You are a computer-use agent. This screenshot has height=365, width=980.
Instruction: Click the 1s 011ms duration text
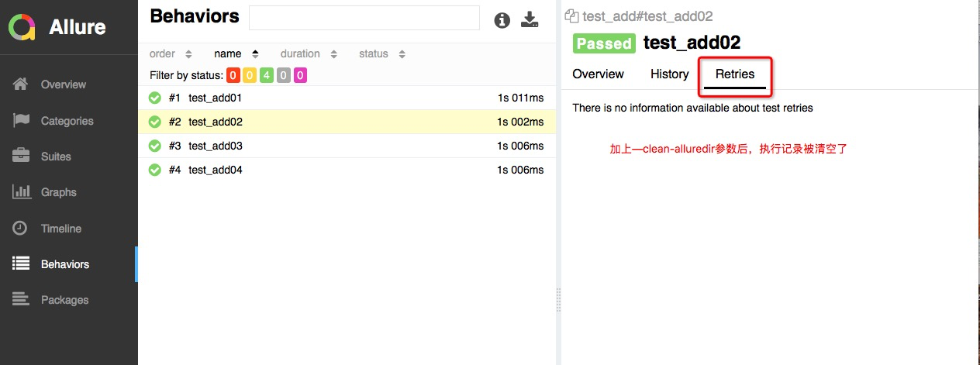pos(520,98)
